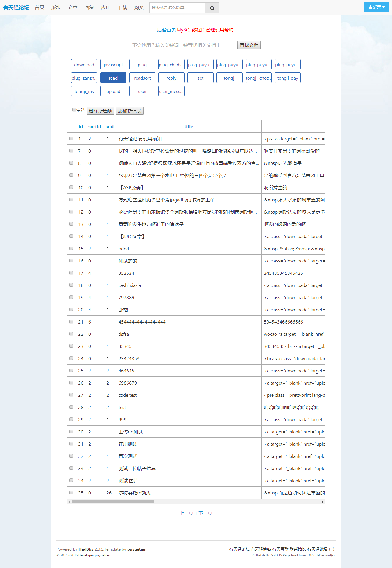Open the download table button
This screenshot has height=568, width=392.
pos(84,65)
